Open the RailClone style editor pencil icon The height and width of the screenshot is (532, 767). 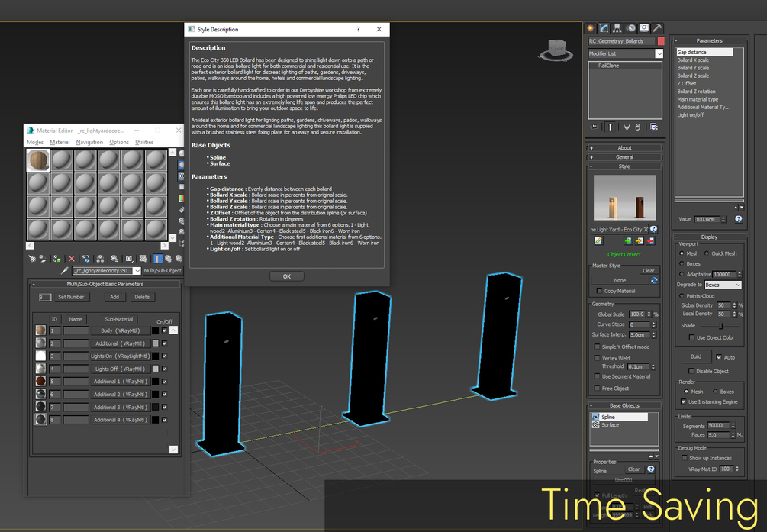[598, 240]
